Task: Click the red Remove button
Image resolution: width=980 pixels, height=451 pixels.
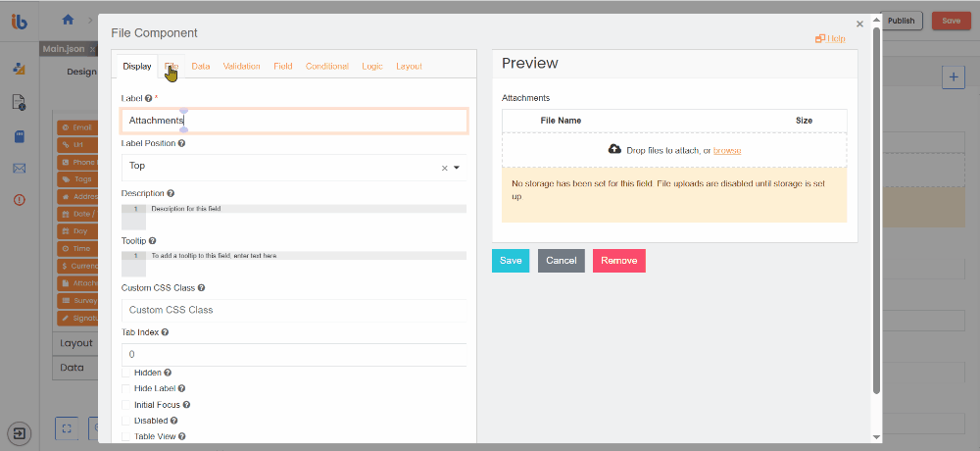Action: coord(618,261)
